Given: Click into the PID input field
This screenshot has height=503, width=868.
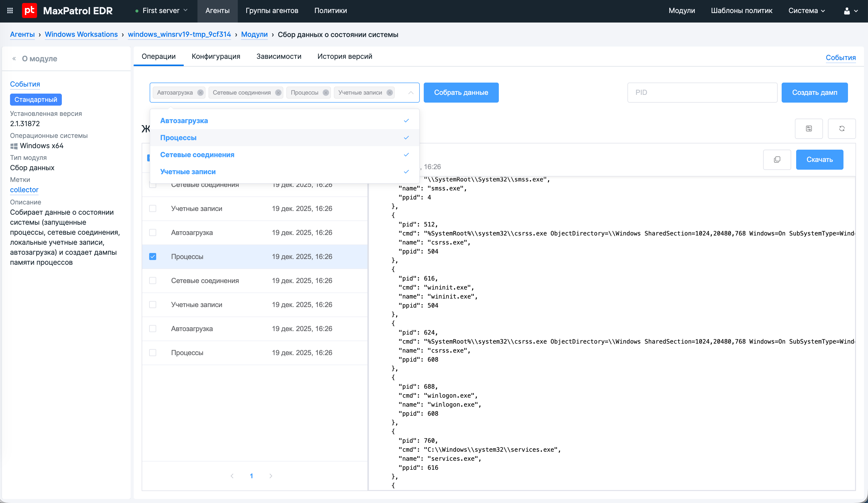Looking at the screenshot, I should tap(702, 93).
